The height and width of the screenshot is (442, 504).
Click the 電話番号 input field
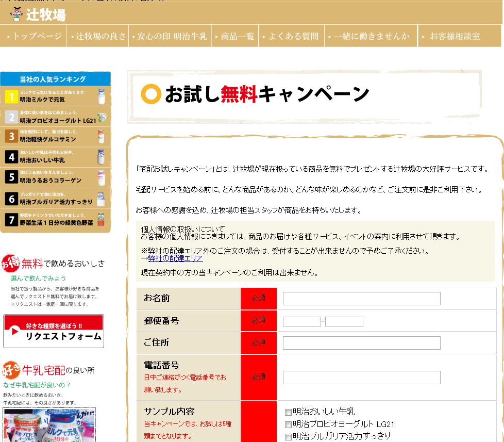362,378
